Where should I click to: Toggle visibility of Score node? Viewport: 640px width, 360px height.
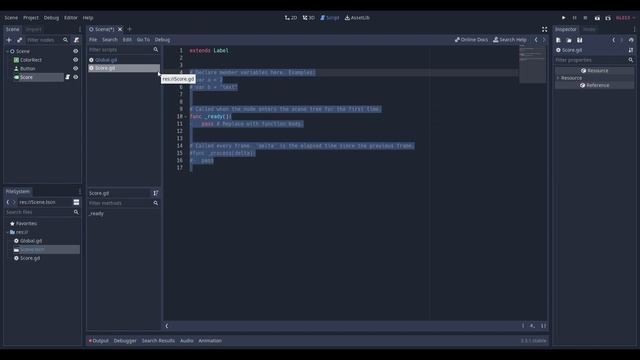[76, 77]
